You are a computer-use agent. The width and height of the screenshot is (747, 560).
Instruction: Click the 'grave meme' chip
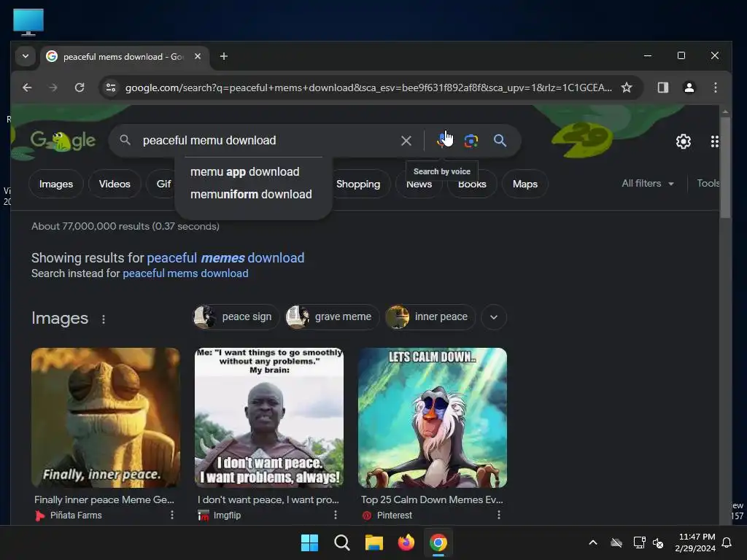click(332, 317)
